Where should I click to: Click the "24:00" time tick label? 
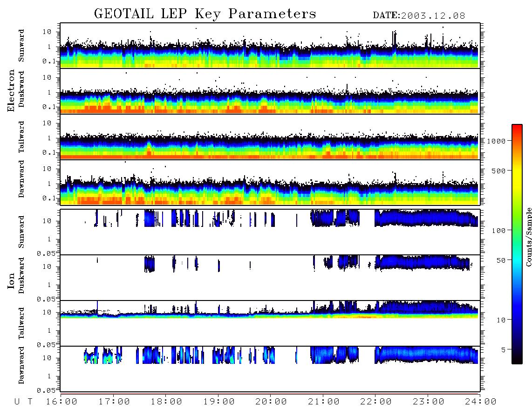[x=481, y=402]
